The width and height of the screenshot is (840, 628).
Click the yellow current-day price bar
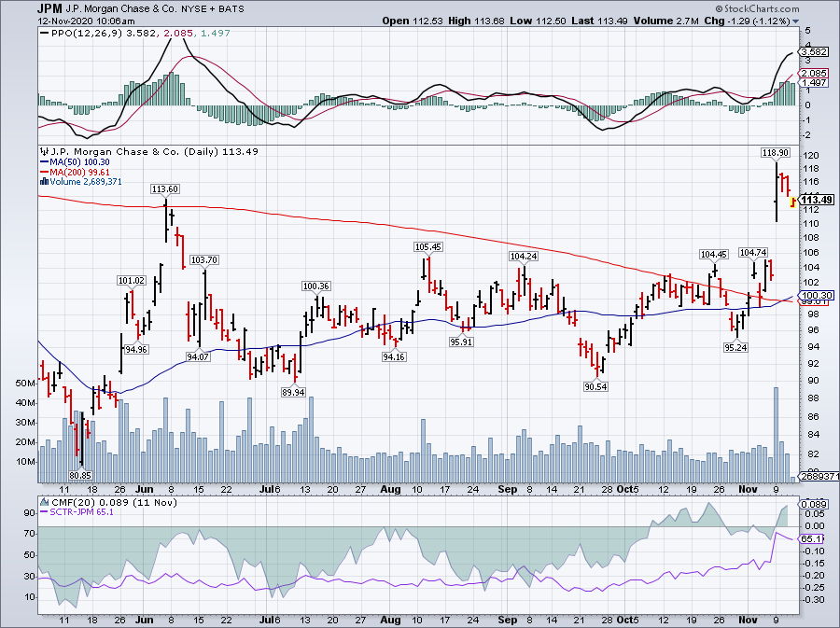click(x=793, y=202)
